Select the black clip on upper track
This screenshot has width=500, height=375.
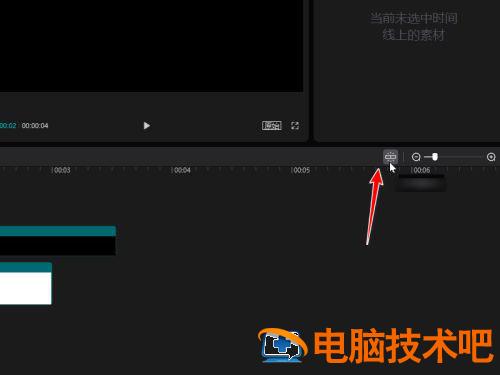tap(58, 246)
